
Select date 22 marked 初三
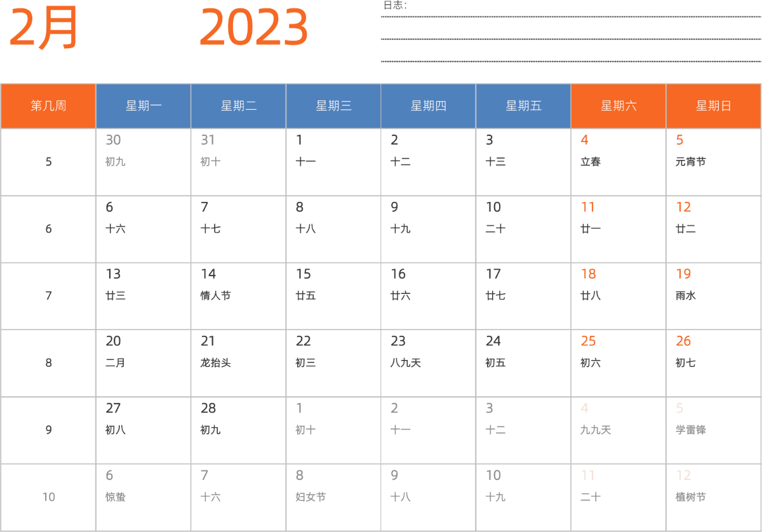click(x=333, y=363)
